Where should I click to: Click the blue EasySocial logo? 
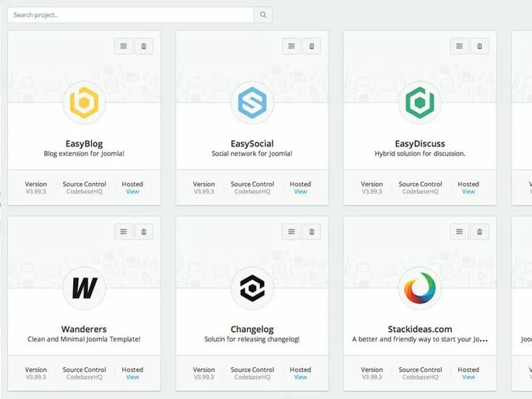click(x=252, y=103)
